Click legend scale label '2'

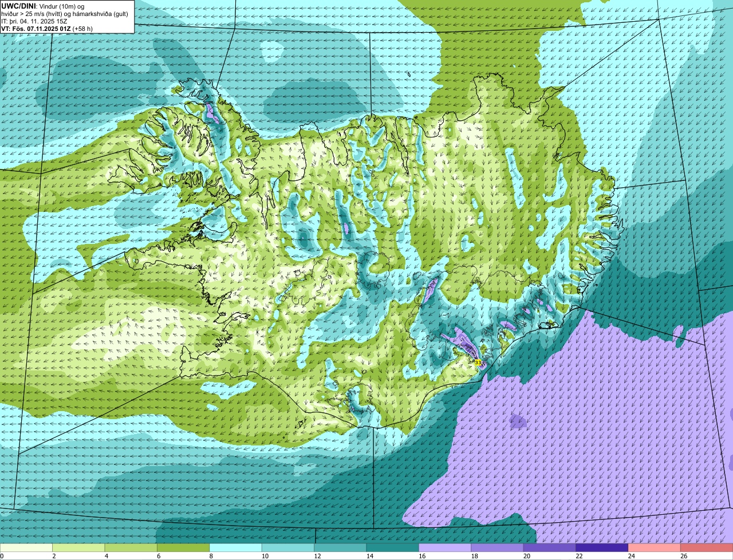tap(53, 556)
